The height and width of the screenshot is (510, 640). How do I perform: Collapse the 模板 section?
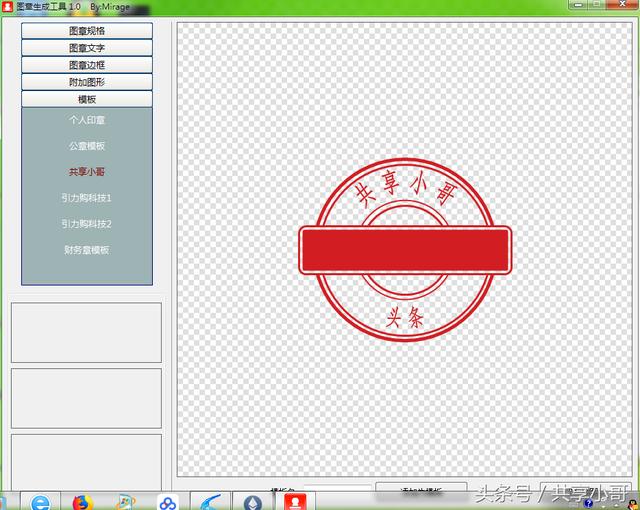pos(87,100)
